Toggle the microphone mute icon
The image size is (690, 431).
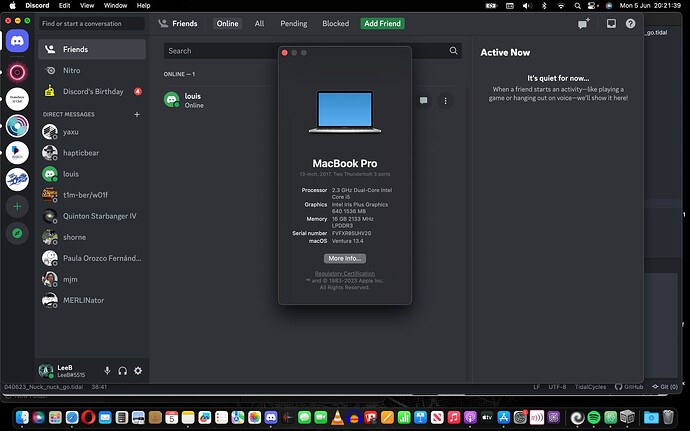[x=107, y=371]
